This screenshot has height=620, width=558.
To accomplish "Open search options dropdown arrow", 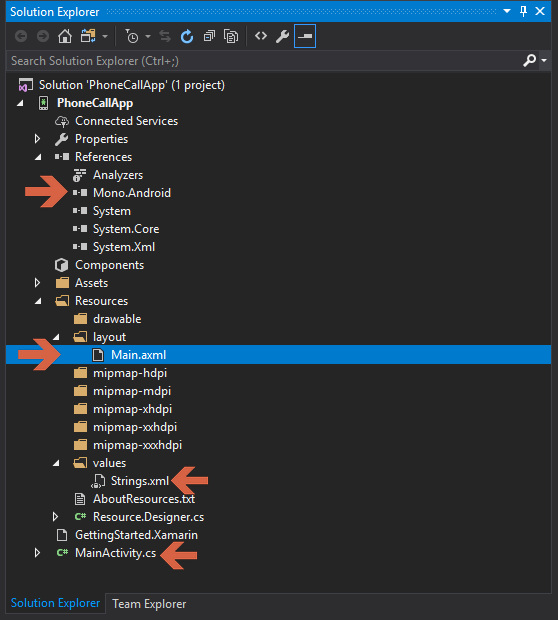I will pos(544,60).
